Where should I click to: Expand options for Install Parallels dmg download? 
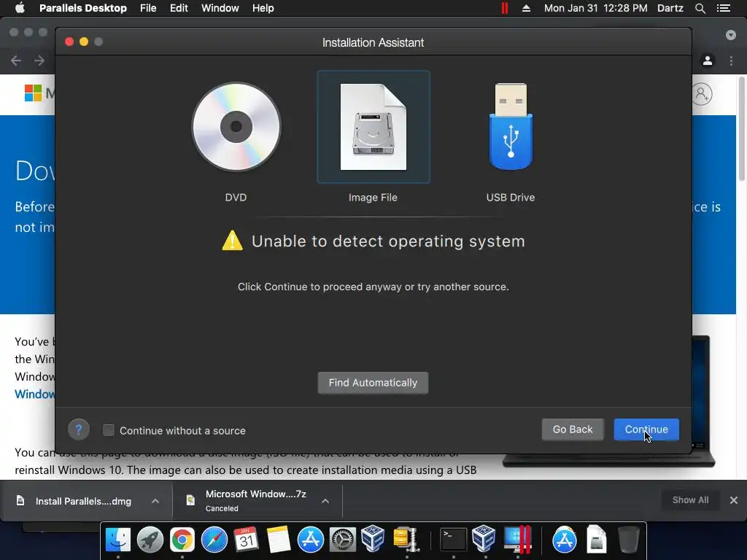point(155,501)
